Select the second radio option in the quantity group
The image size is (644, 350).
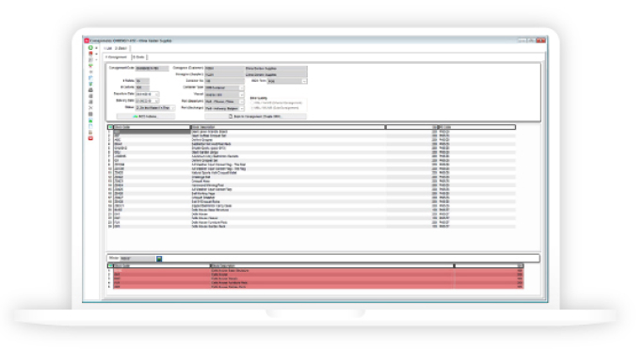[x=252, y=108]
